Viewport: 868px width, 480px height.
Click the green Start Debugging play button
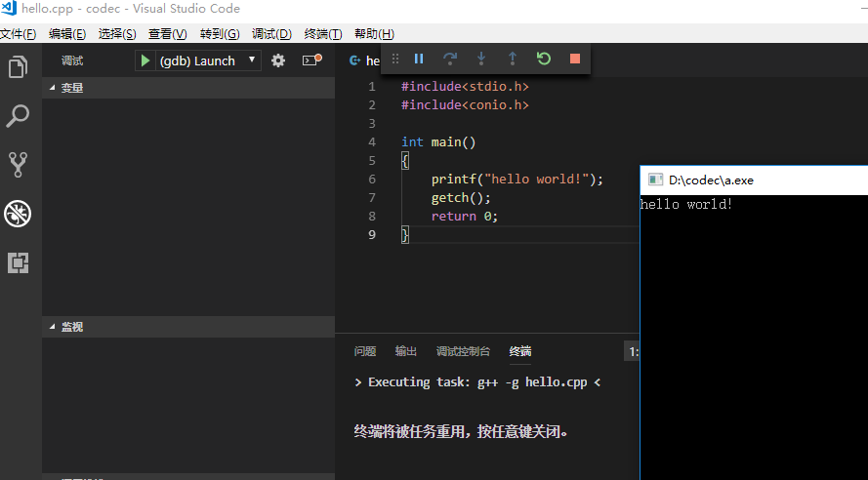(x=145, y=60)
